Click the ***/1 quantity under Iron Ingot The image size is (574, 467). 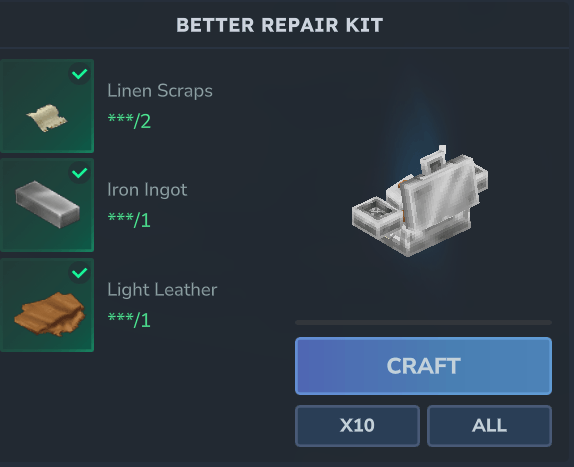pos(129,220)
